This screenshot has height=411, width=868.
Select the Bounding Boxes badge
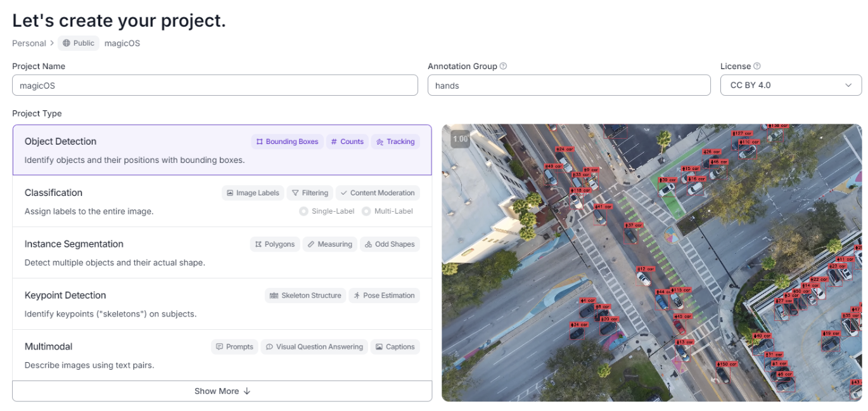coord(287,141)
